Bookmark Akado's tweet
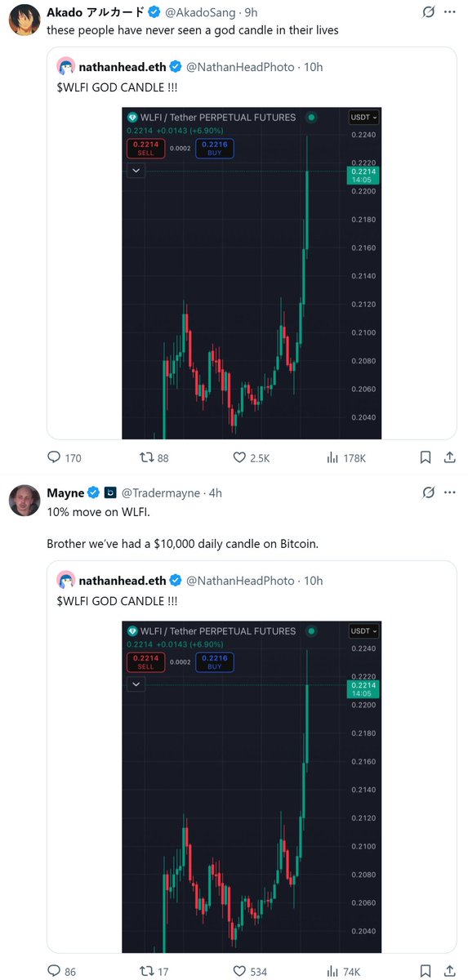Image resolution: width=468 pixels, height=980 pixels. coord(426,458)
